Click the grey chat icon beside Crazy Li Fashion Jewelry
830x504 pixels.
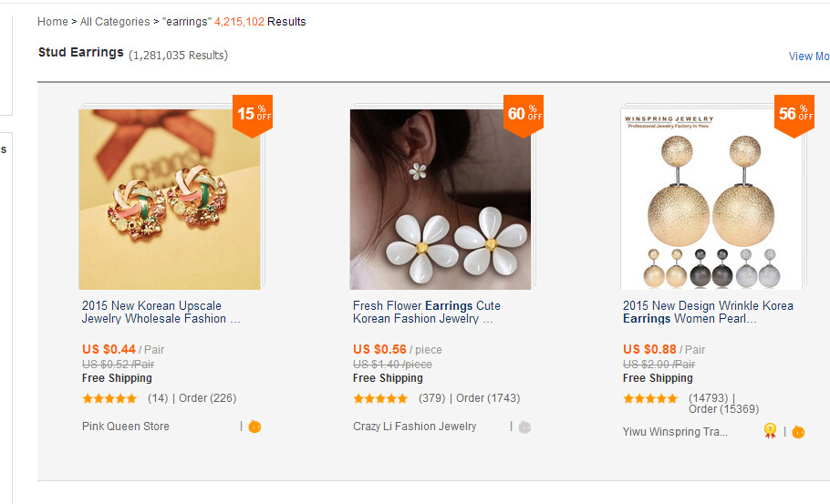coord(524,427)
